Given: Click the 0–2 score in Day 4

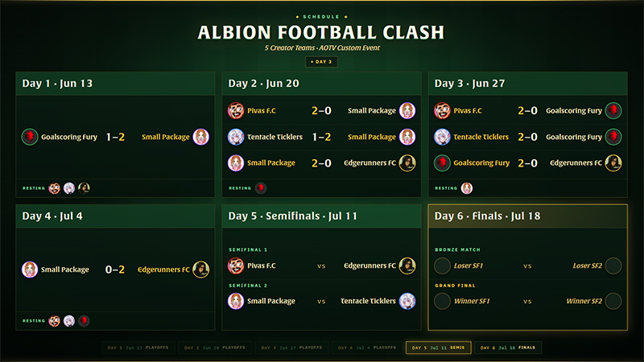Looking at the screenshot, I should [115, 269].
